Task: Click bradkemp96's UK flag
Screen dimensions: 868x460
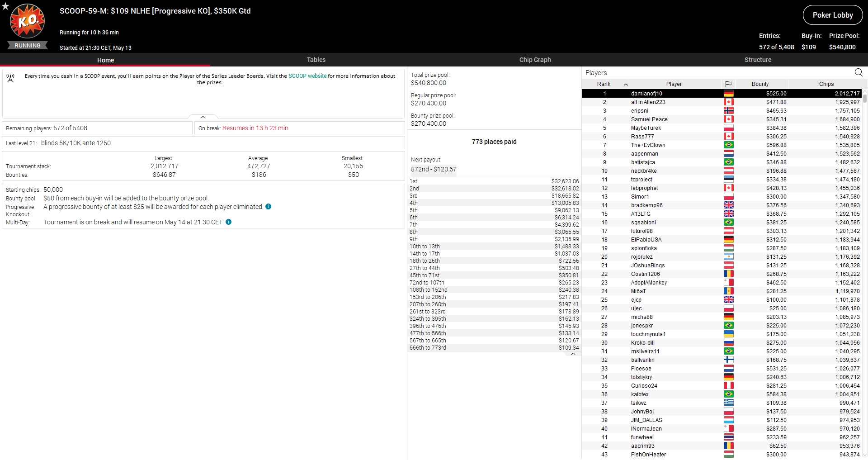Action: 728,205
